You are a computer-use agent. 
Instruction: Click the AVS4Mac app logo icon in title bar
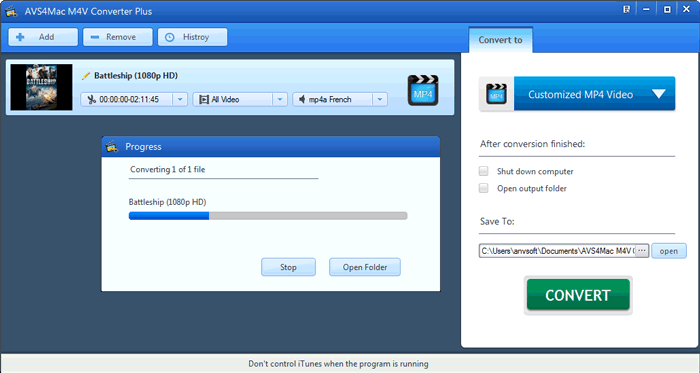(x=11, y=11)
